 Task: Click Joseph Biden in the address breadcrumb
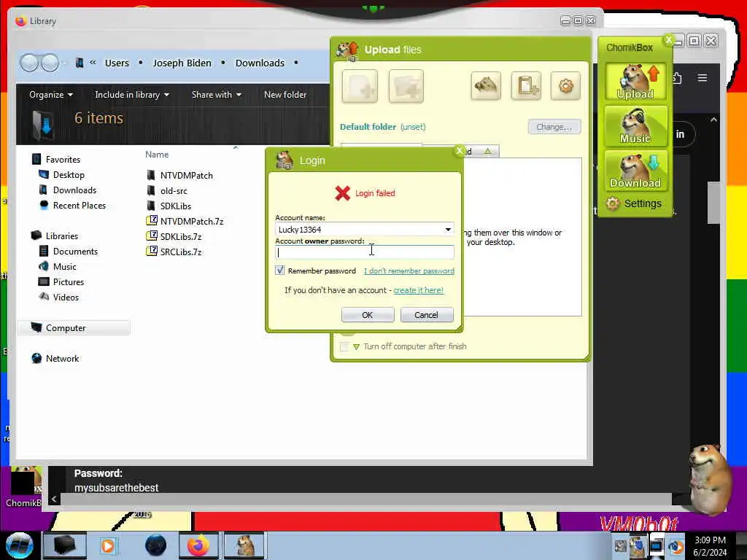click(182, 63)
